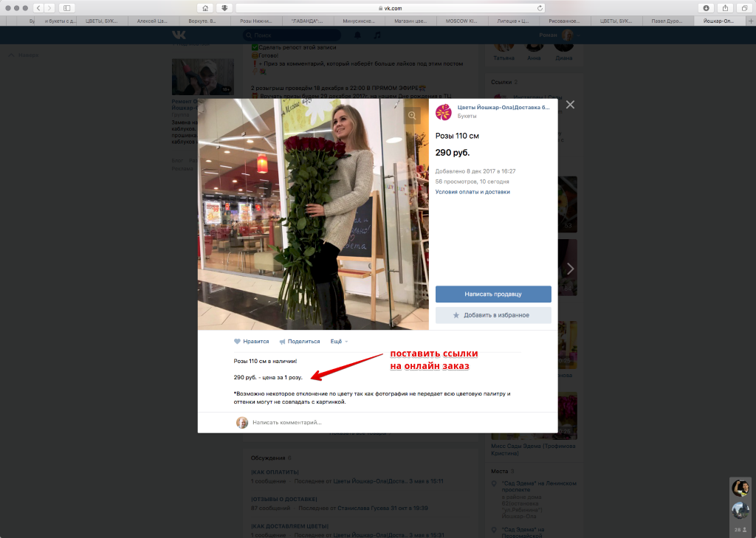Open the ОТЗЫВЫ О ДОСТАВКЕ discussion
Image resolution: width=756 pixels, height=538 pixels.
click(284, 499)
